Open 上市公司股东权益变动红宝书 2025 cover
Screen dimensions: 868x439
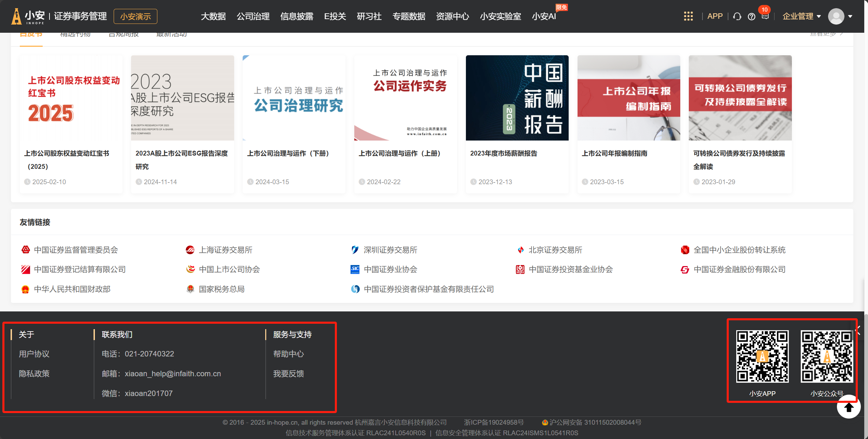(71, 98)
